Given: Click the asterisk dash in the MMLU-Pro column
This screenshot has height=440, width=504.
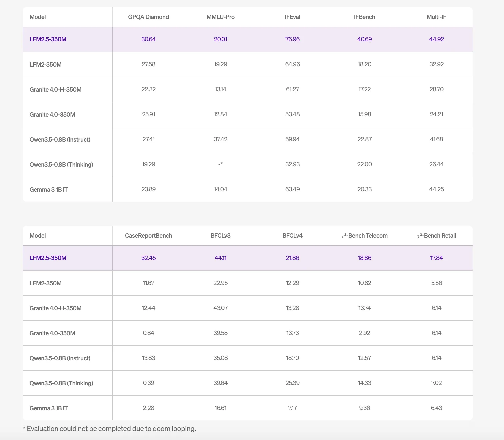Looking at the screenshot, I should (220, 164).
